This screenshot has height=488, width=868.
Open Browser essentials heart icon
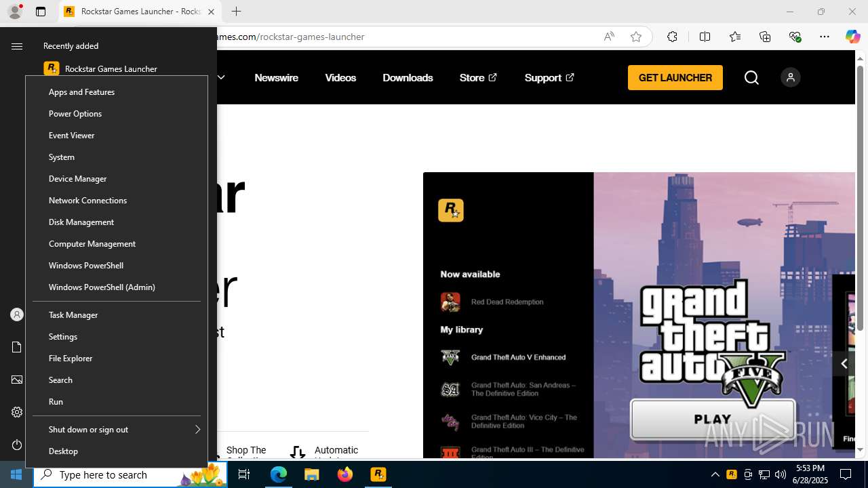[795, 37]
